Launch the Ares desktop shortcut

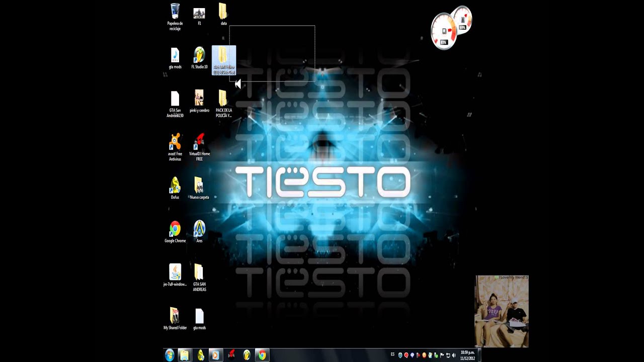(199, 232)
